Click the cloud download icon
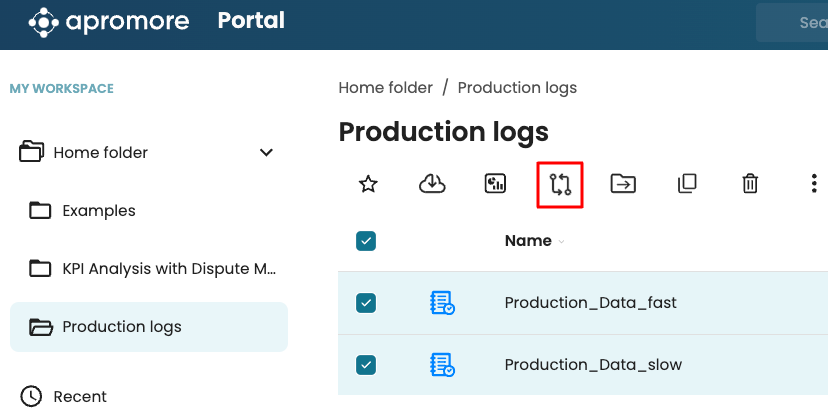Image resolution: width=828 pixels, height=416 pixels. pyautogui.click(x=432, y=184)
